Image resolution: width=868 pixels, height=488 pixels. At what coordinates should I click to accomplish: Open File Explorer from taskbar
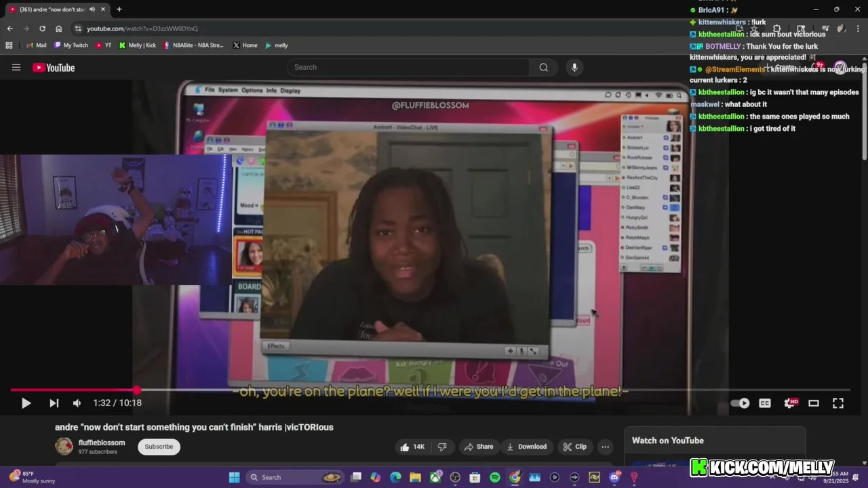(x=415, y=477)
